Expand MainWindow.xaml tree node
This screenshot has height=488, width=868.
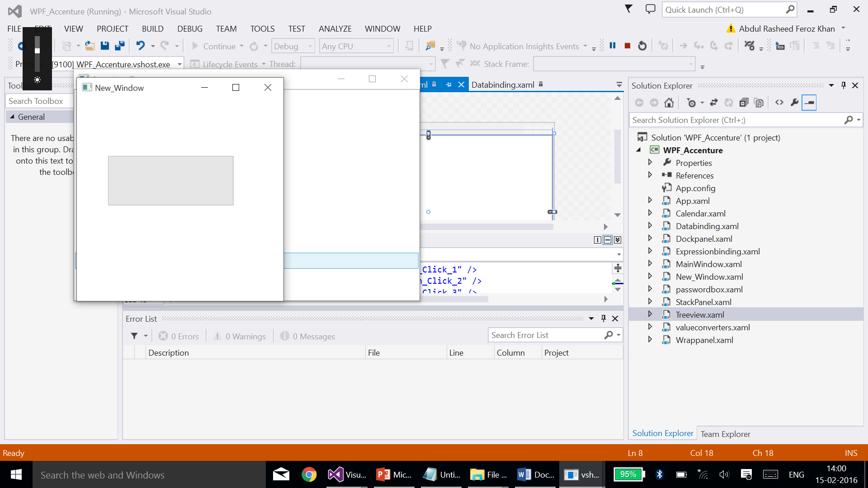coord(650,263)
